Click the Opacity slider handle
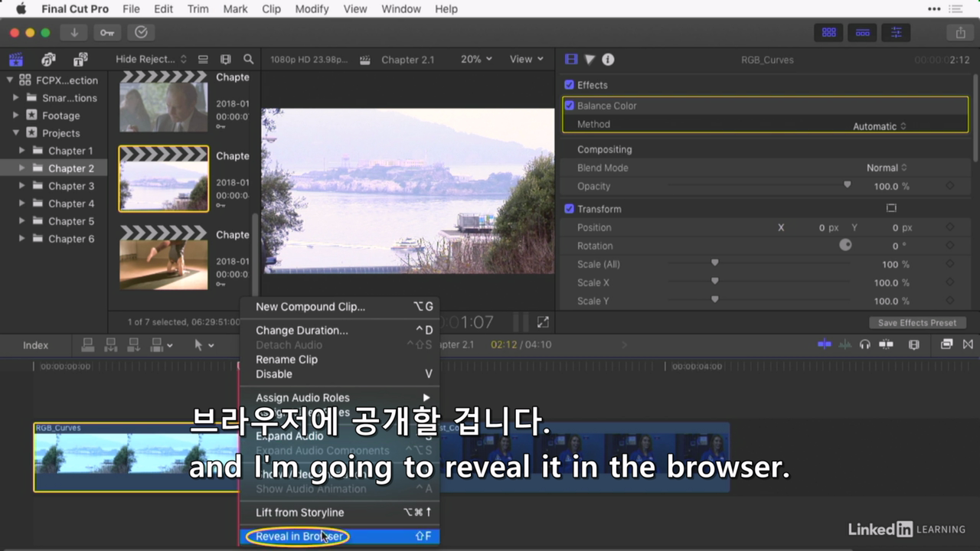This screenshot has height=551, width=980. tap(847, 184)
